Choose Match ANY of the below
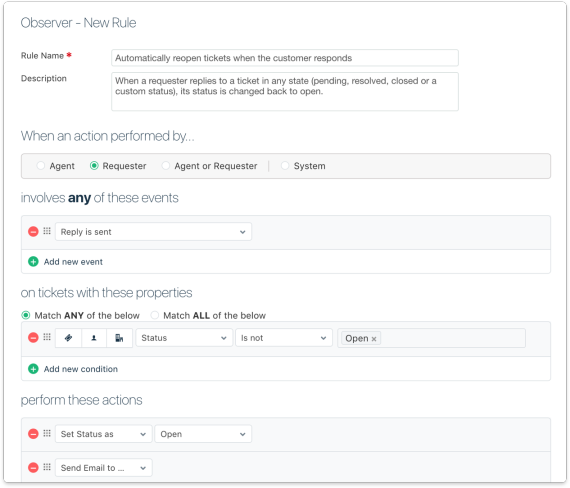The image size is (570, 488). click(x=26, y=315)
